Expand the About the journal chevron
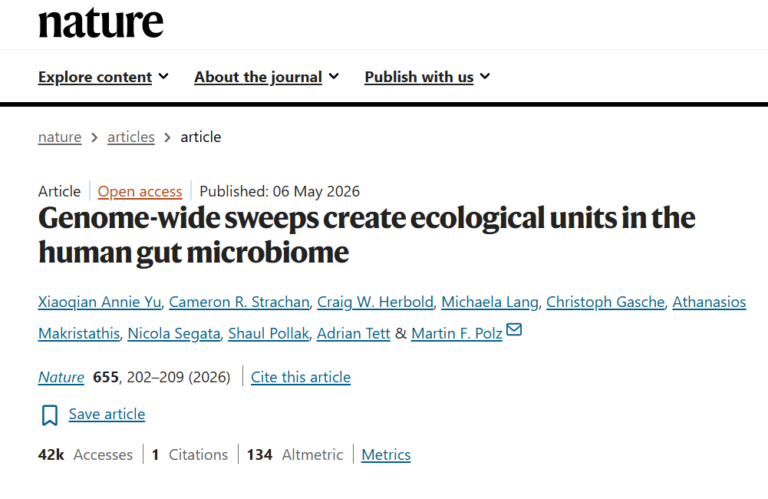This screenshot has height=499, width=768. [334, 76]
